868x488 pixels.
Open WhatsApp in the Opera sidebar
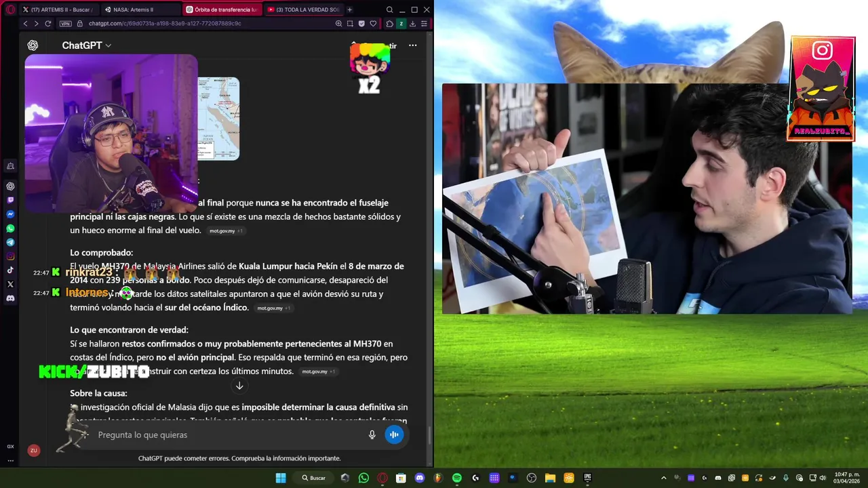(10, 228)
